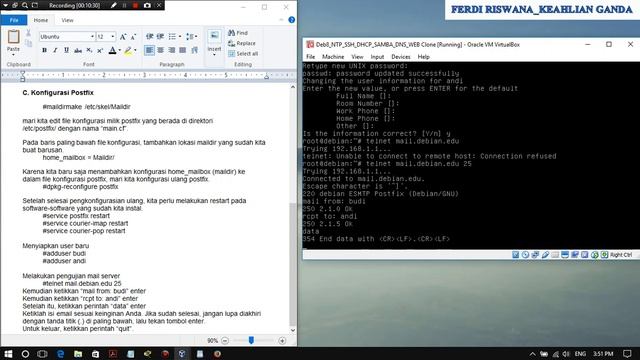The image size is (640, 360).
Task: Center align text
Action: coord(160,50)
